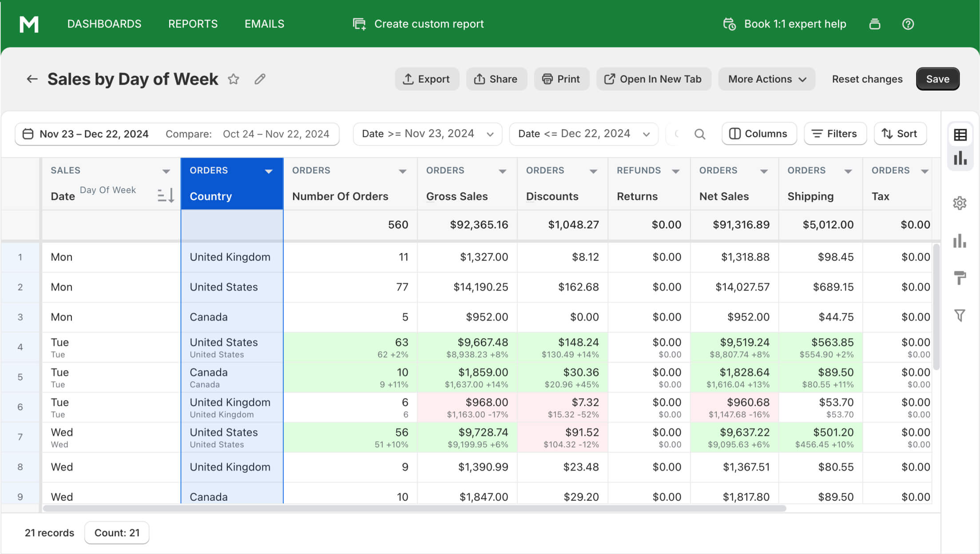Click the Columns icon to manage columns
The image size is (980, 554).
(758, 133)
